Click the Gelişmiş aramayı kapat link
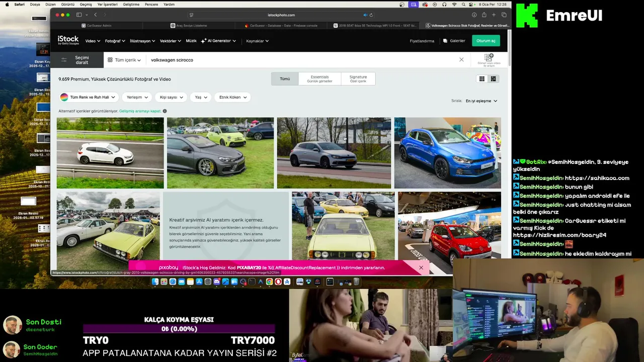The image size is (644, 362). [140, 111]
